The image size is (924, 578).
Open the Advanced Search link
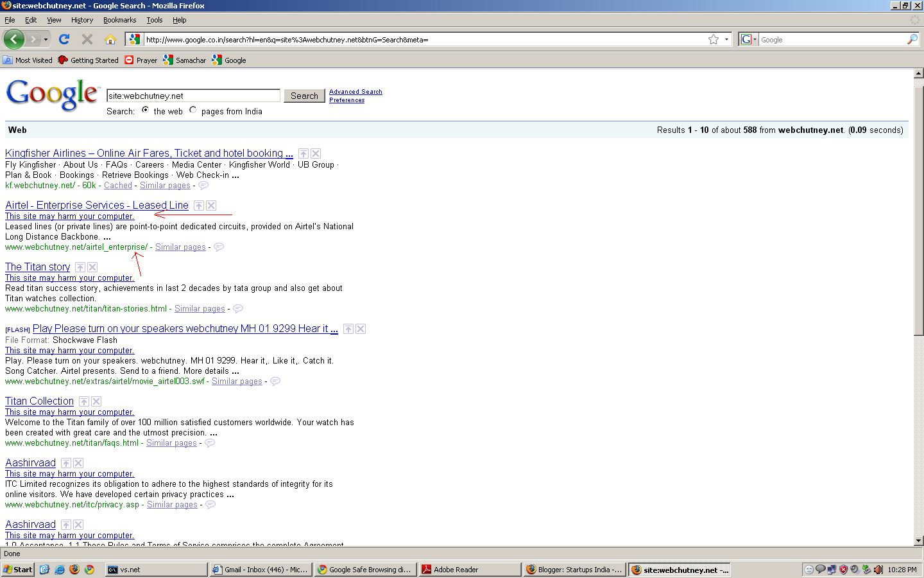click(355, 92)
